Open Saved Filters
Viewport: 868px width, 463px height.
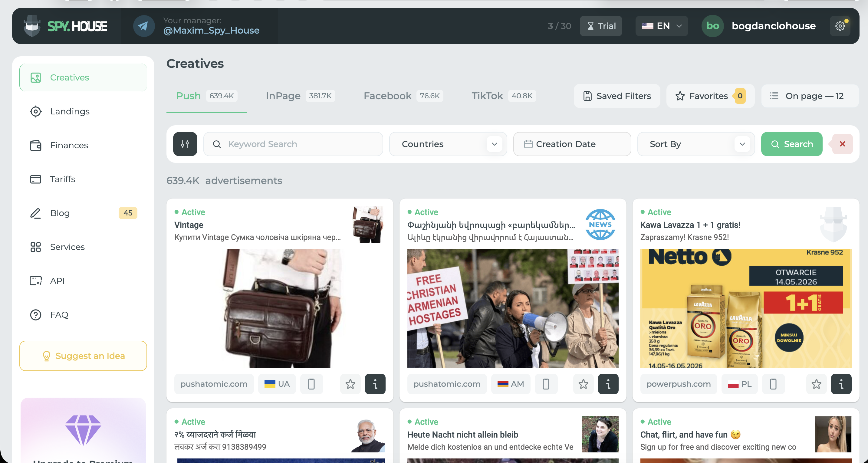[616, 96]
